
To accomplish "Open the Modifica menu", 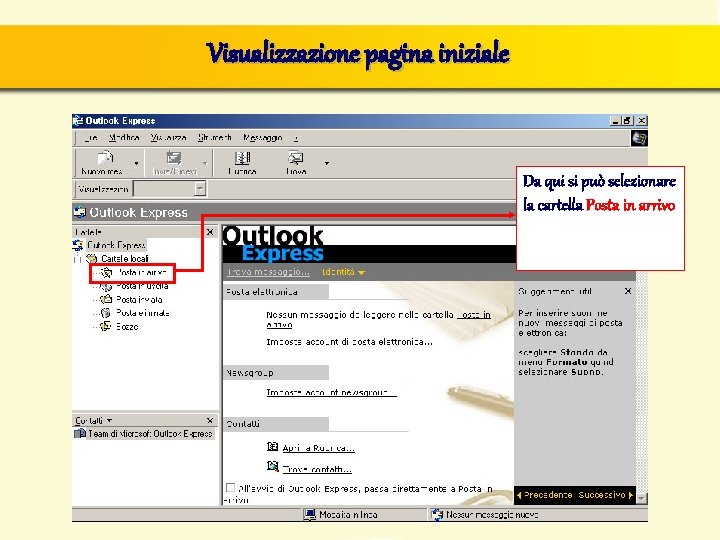I will [x=124, y=138].
